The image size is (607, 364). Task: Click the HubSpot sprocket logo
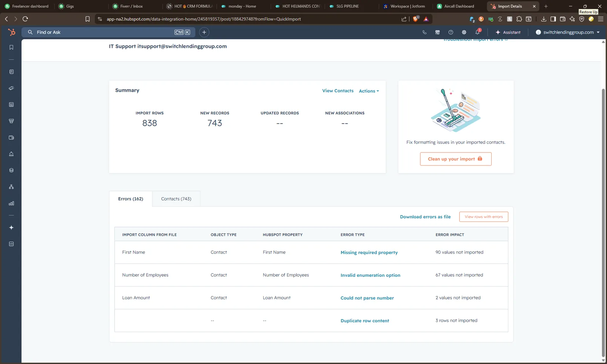(12, 32)
